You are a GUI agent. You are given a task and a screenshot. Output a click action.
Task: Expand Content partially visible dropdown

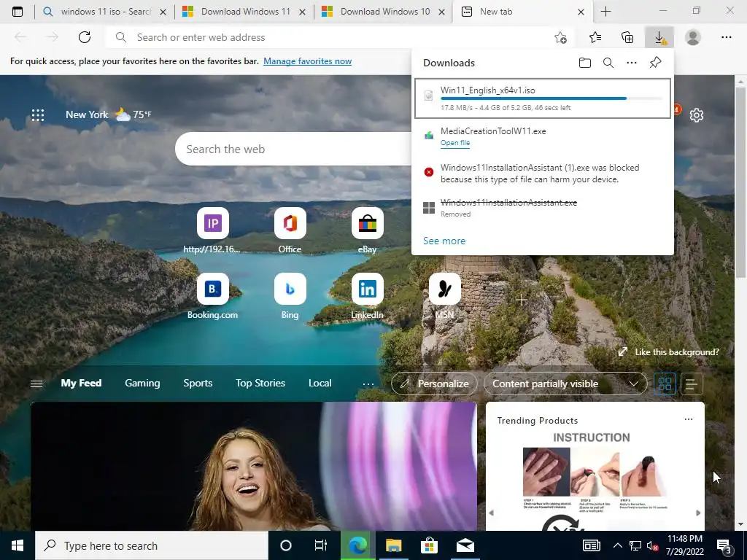coord(565,384)
